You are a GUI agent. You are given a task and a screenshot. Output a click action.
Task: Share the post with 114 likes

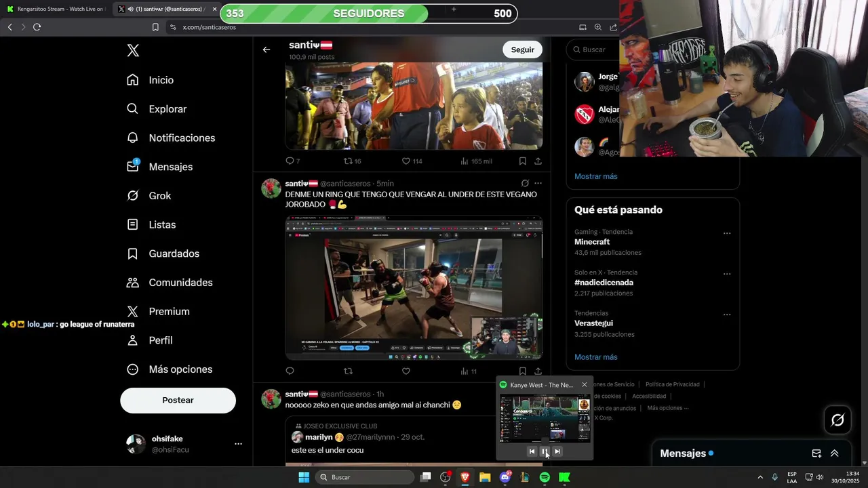coord(538,161)
